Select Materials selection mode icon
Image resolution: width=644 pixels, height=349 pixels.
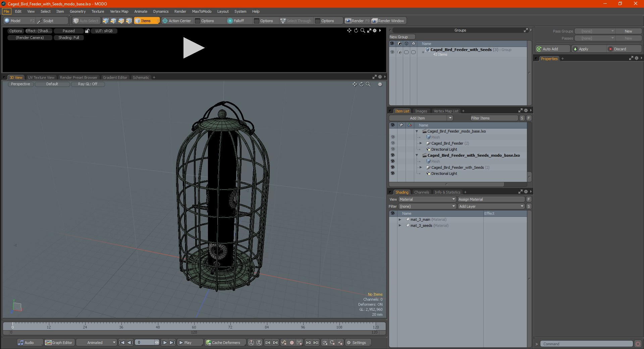pos(129,21)
